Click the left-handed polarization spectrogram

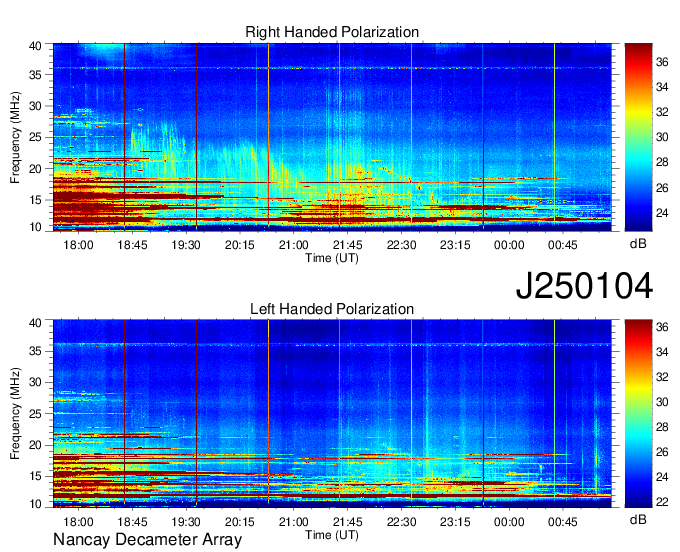pos(332,414)
